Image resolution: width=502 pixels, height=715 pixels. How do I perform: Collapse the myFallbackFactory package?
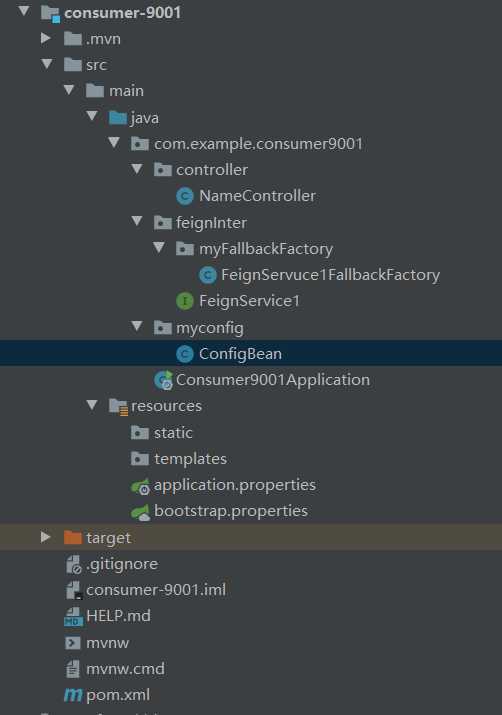159,248
